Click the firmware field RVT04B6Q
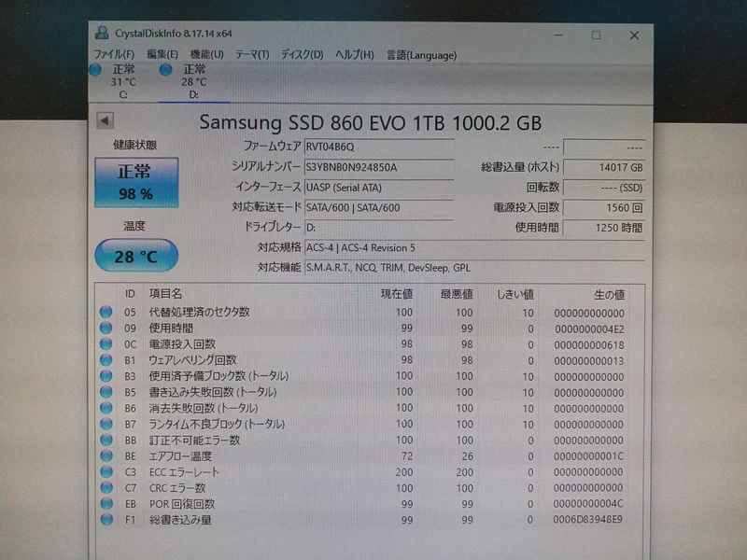The image size is (747, 560). [x=379, y=147]
